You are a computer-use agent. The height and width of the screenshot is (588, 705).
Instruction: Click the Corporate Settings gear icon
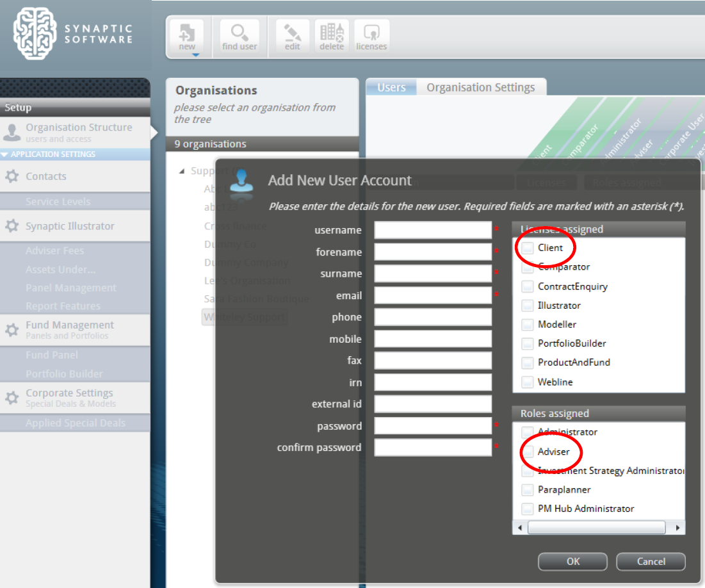coord(12,398)
